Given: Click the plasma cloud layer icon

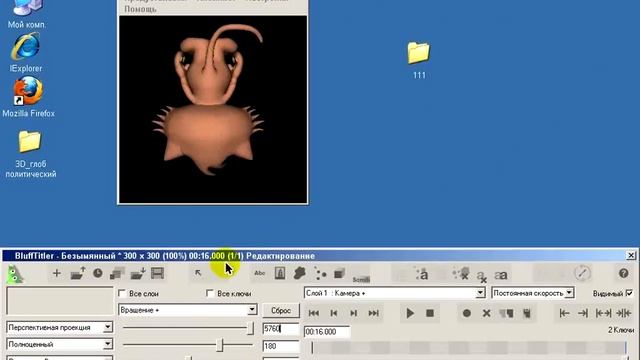Looking at the screenshot, I should click(300, 273).
